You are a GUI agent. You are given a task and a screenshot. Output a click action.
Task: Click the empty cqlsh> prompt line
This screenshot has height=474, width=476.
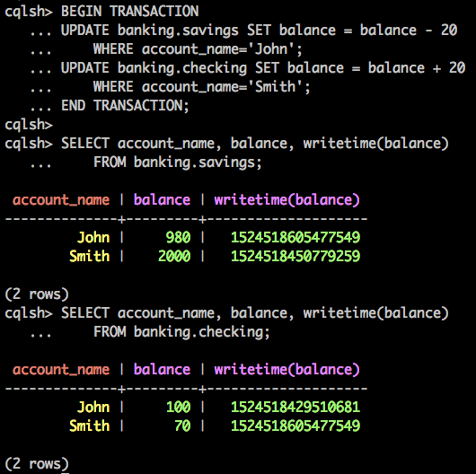pyautogui.click(x=29, y=125)
